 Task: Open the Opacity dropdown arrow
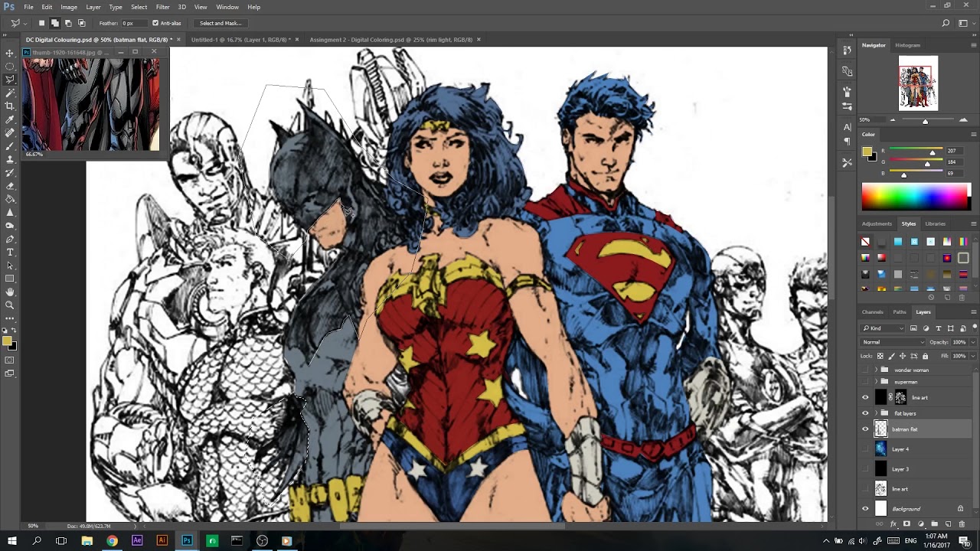pos(973,342)
